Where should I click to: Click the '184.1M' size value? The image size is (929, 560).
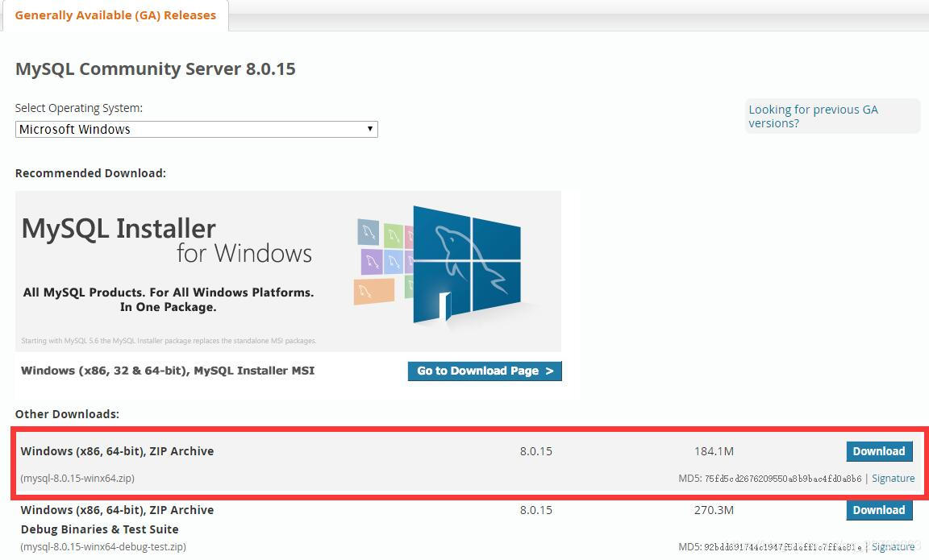point(714,451)
